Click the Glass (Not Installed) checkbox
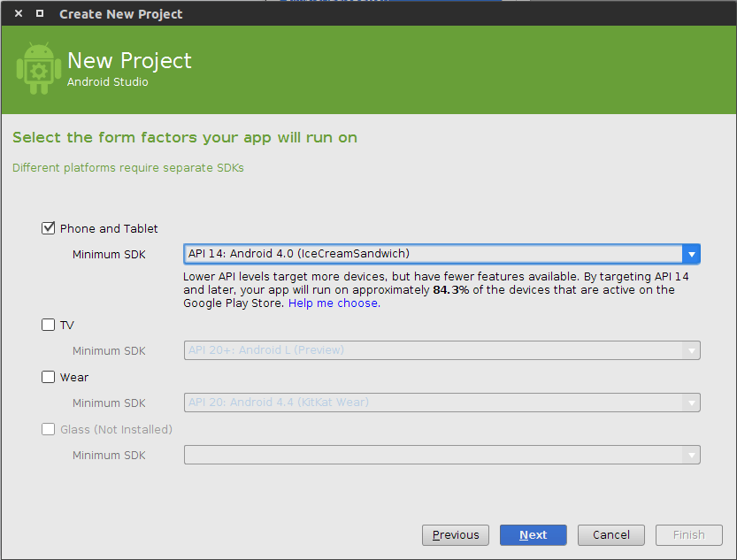 click(48, 429)
